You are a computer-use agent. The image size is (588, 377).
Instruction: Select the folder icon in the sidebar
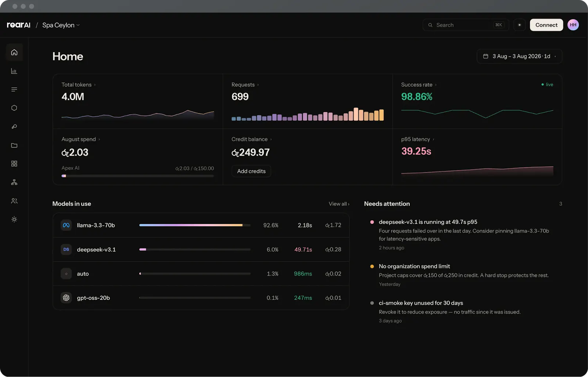tap(14, 145)
